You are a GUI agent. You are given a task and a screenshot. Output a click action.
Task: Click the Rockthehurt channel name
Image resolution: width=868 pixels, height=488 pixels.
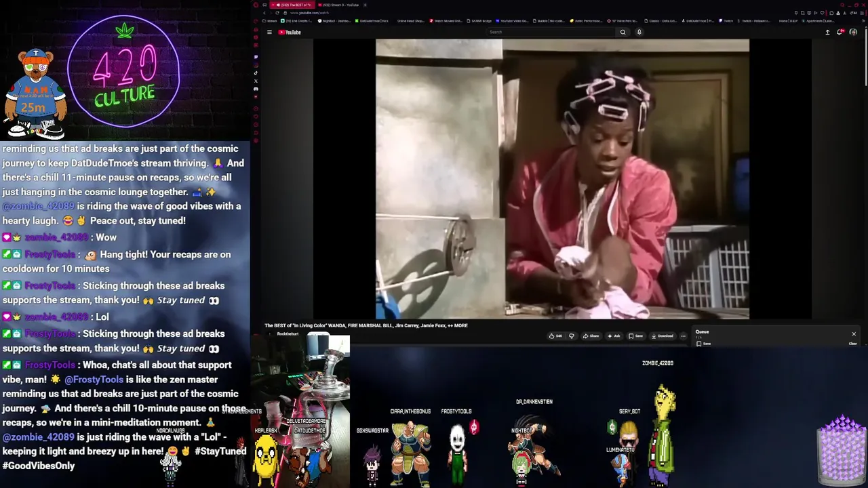pyautogui.click(x=288, y=334)
